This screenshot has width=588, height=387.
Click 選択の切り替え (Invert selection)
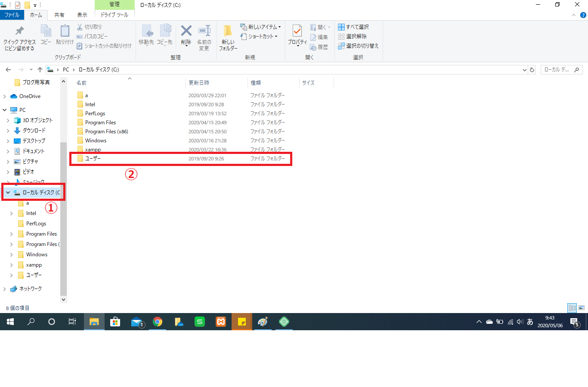pos(358,46)
